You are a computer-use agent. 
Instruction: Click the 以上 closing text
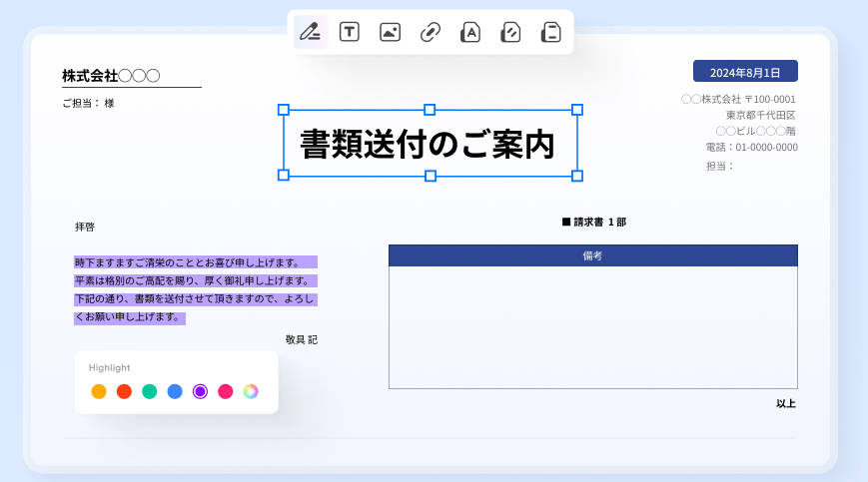[x=786, y=403]
